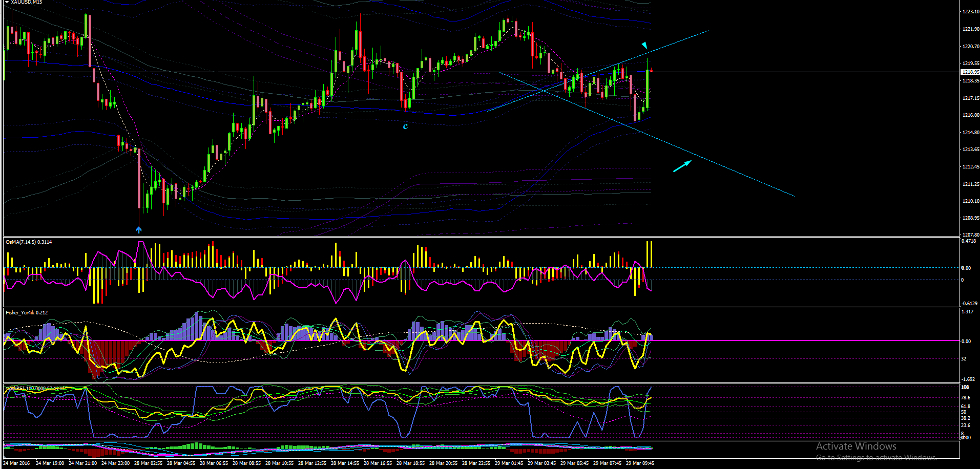The image size is (980, 469).
Task: Click the Fisher scale value 1.317
Action: coord(968,312)
